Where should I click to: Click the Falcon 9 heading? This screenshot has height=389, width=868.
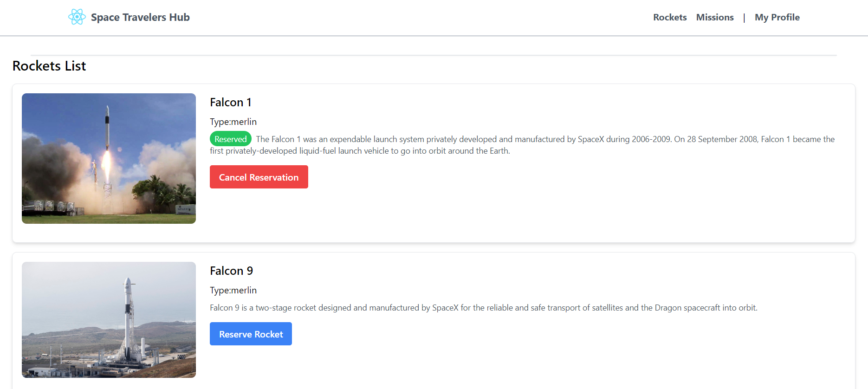tap(231, 271)
